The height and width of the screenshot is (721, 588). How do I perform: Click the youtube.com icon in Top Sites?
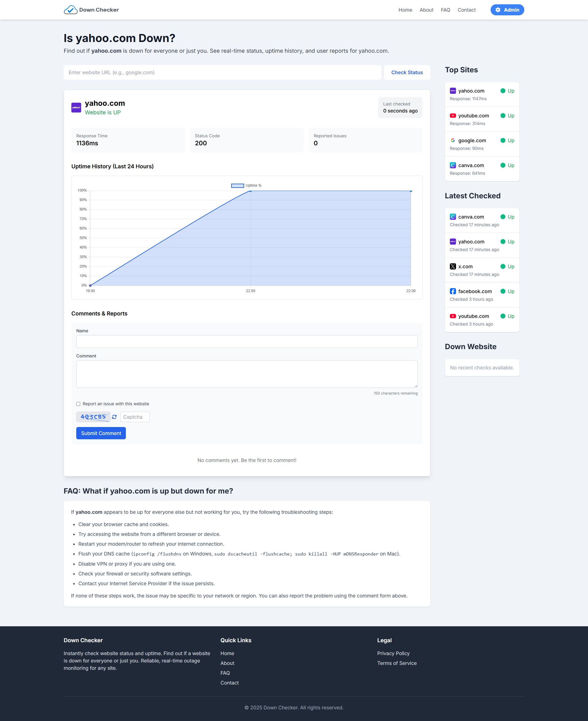click(x=453, y=116)
